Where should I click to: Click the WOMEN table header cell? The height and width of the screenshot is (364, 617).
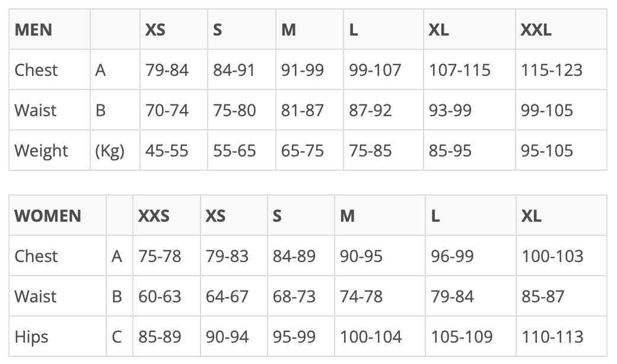(47, 216)
